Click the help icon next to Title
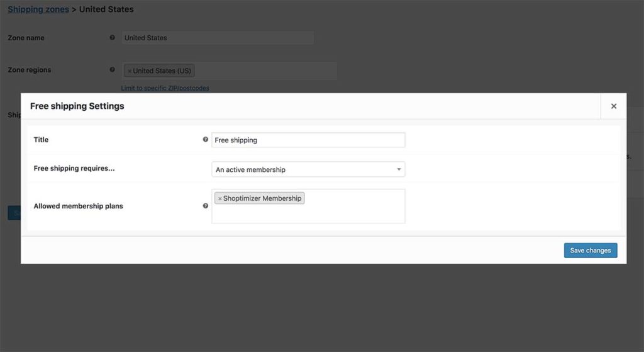This screenshot has width=644, height=352. [x=206, y=139]
